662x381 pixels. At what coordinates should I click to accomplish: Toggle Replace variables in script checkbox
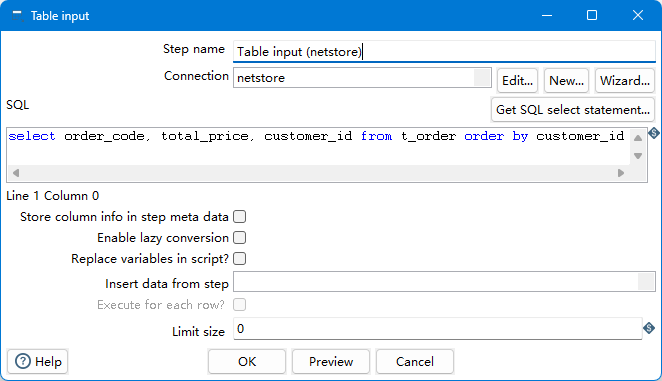[239, 259]
